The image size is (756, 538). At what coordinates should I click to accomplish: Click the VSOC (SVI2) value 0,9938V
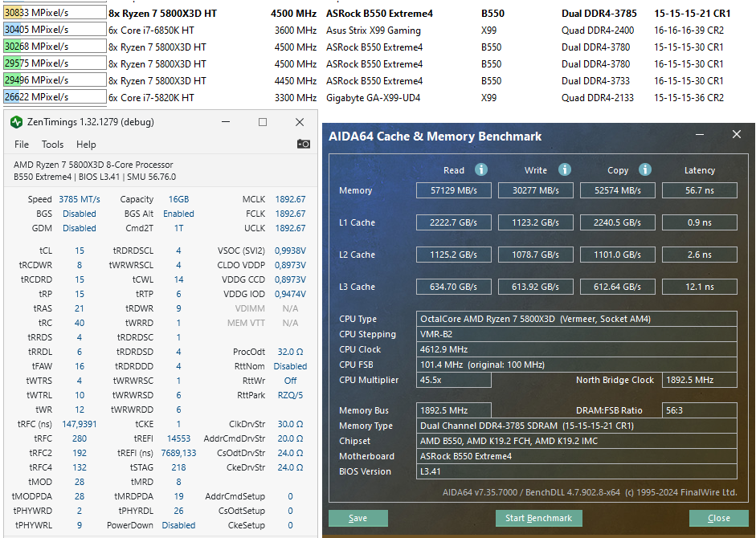tap(290, 251)
